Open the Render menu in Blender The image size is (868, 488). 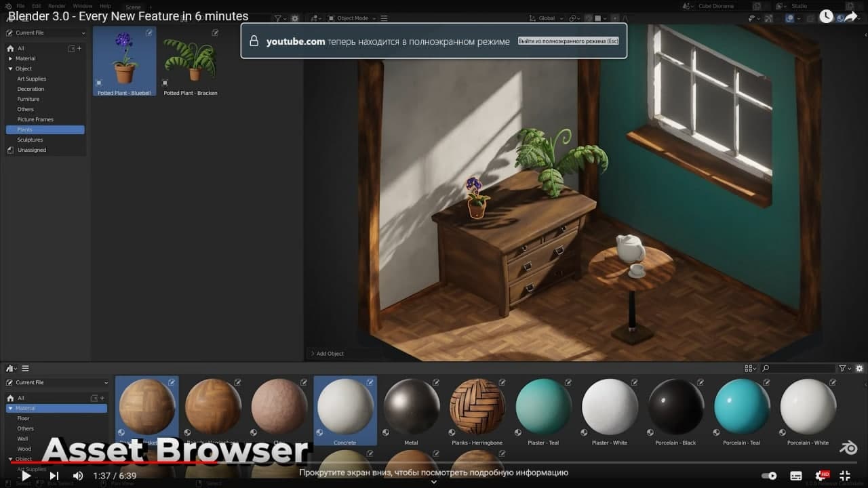pyautogui.click(x=57, y=6)
